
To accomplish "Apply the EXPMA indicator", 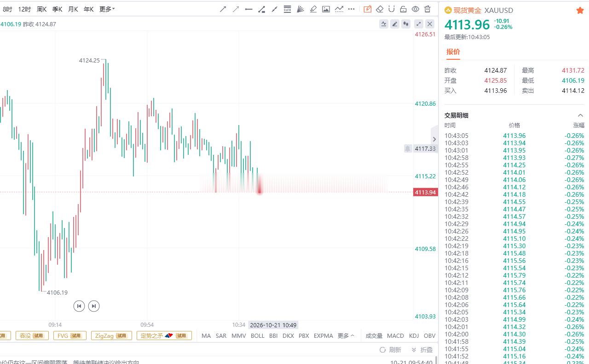I will pos(323,336).
